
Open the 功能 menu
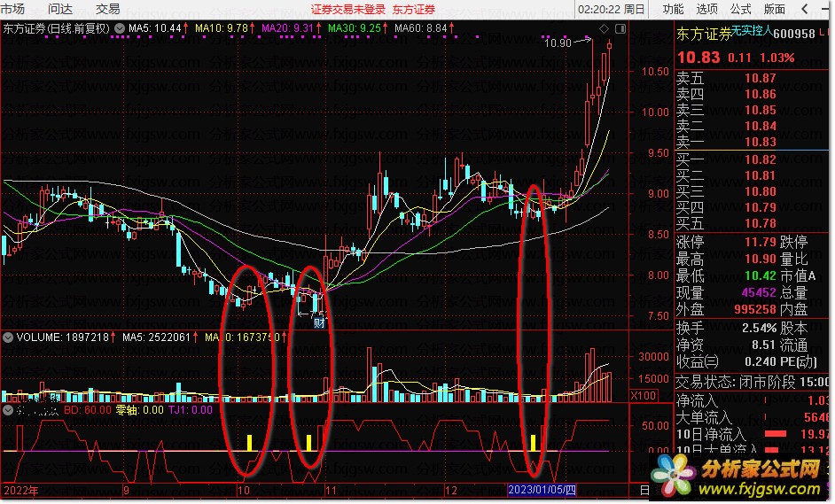point(673,9)
